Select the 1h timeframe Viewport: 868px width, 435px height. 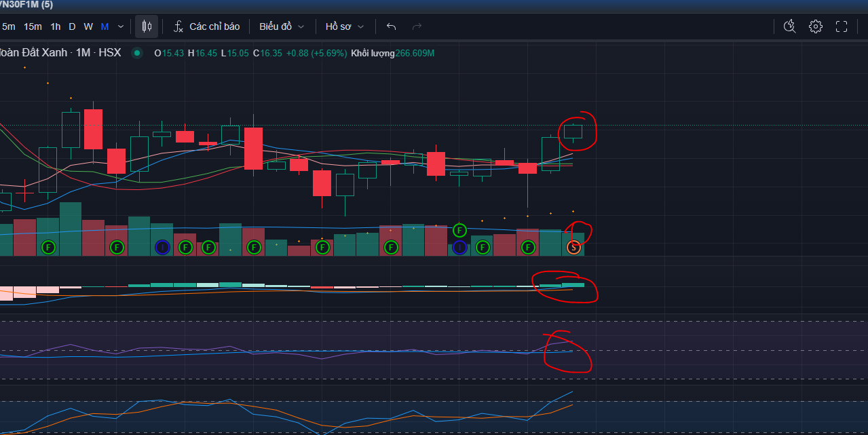[x=56, y=26]
